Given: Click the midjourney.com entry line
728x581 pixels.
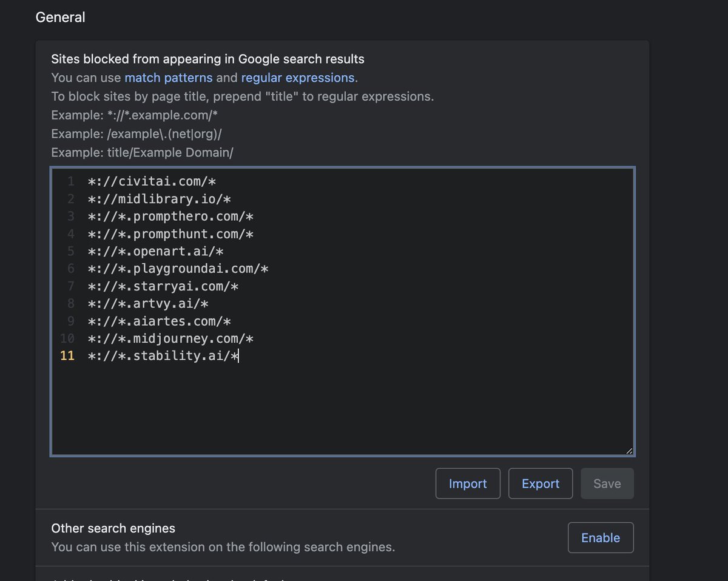Looking at the screenshot, I should (170, 338).
